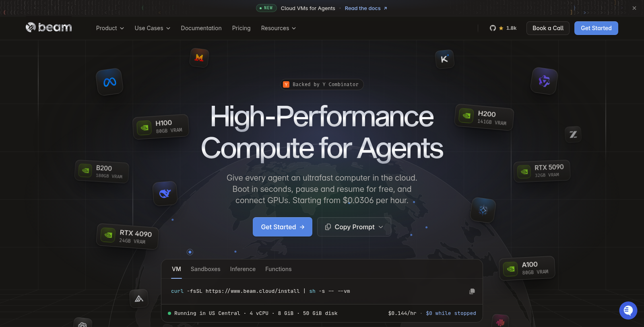Screen dimensions: 644x327
Task: Open the chat support bubble
Action: coord(628,311)
